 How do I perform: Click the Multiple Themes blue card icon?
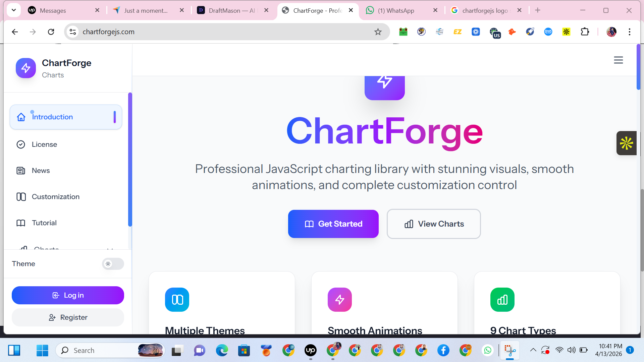click(x=177, y=299)
